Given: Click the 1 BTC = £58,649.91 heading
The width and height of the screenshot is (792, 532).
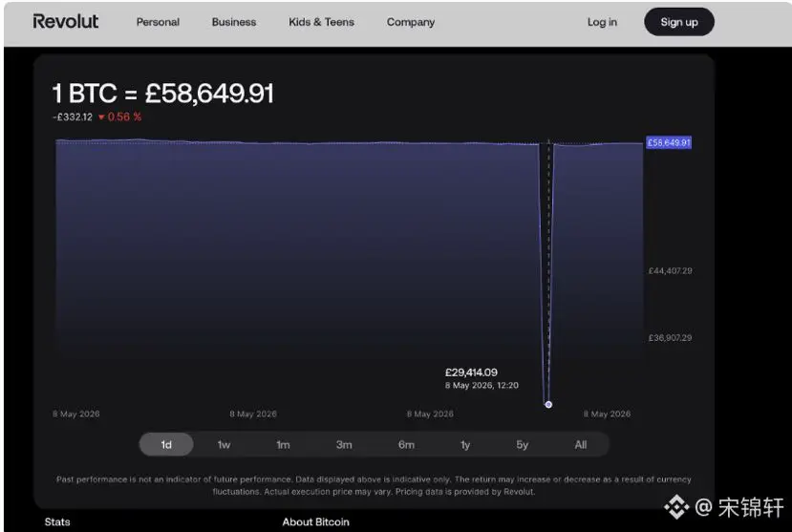Looking at the screenshot, I should (163, 94).
